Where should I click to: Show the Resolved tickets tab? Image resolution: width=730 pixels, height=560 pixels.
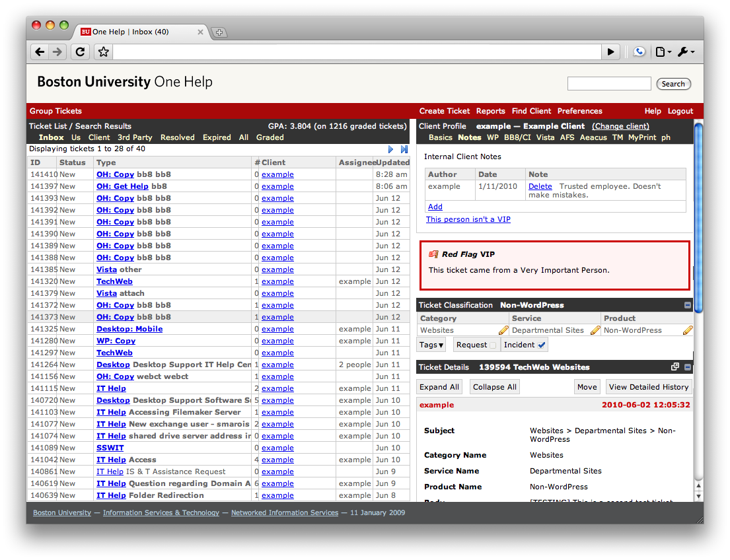pos(177,137)
